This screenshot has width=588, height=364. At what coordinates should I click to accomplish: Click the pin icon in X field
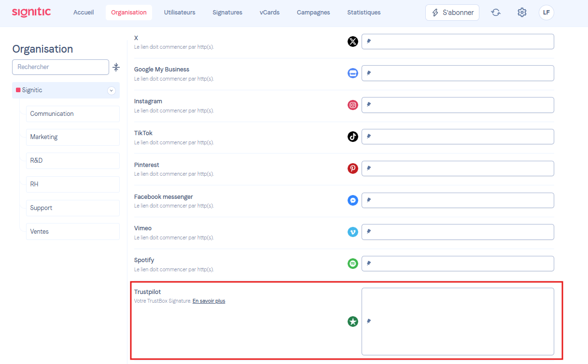[368, 42]
